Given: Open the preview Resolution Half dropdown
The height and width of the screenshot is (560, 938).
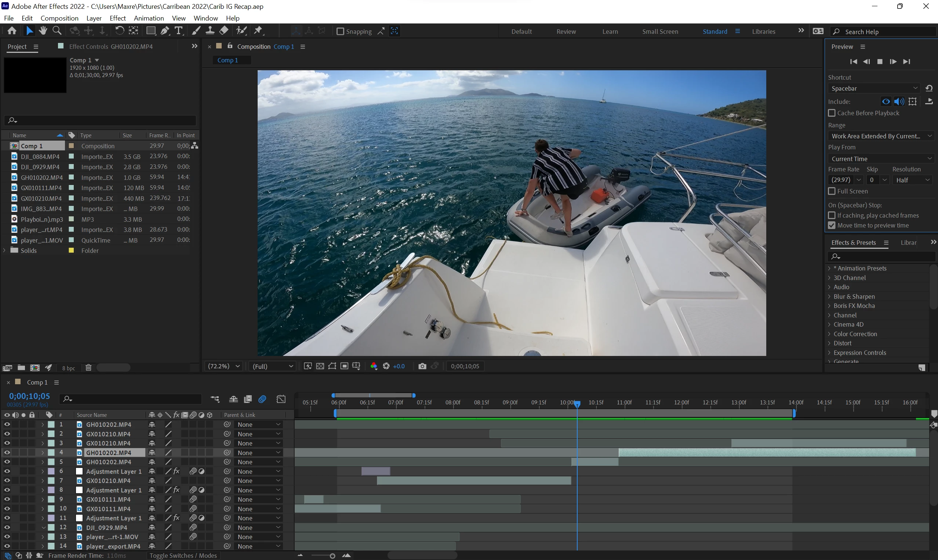Looking at the screenshot, I should (x=912, y=180).
